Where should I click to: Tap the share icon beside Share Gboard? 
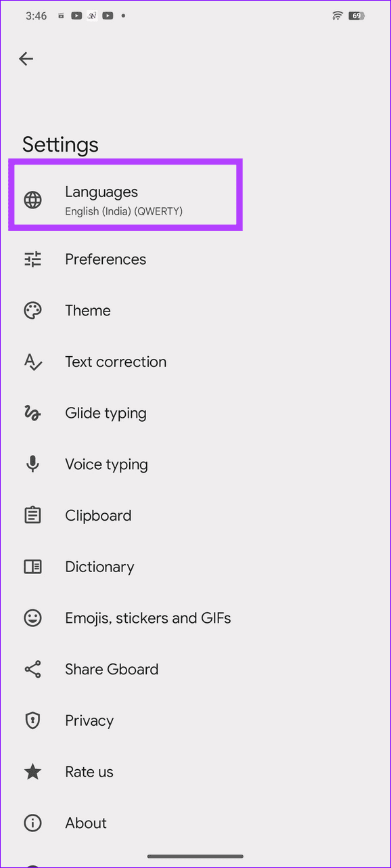pyautogui.click(x=32, y=669)
